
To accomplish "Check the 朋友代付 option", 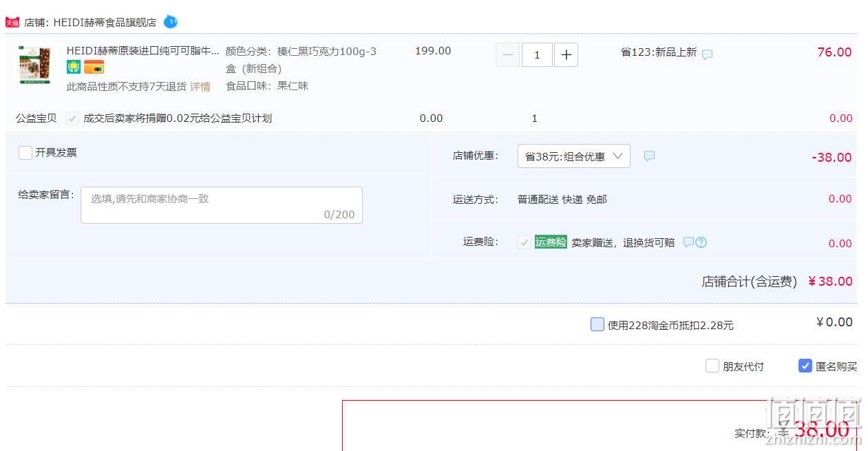I will (x=712, y=366).
